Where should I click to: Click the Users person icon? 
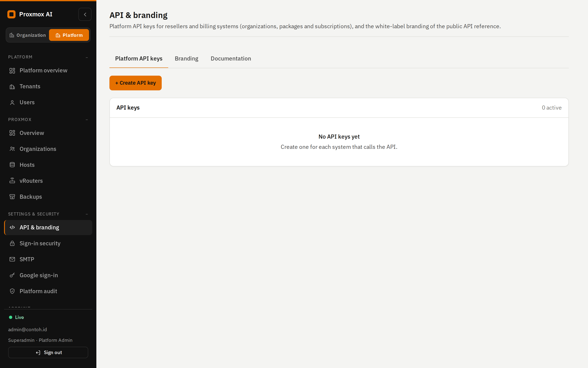coord(12,102)
